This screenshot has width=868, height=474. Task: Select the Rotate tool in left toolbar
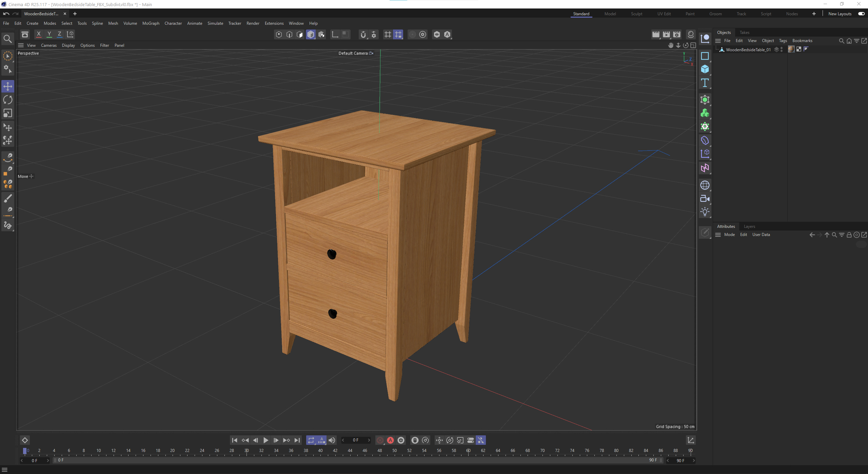click(7, 100)
